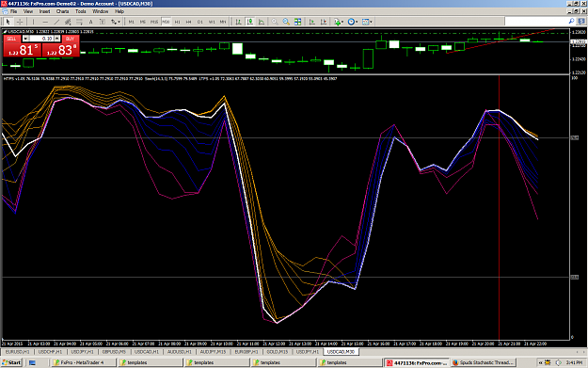The width and height of the screenshot is (588, 368).
Task: Switch chart to M1 timeframe
Action: (132, 22)
